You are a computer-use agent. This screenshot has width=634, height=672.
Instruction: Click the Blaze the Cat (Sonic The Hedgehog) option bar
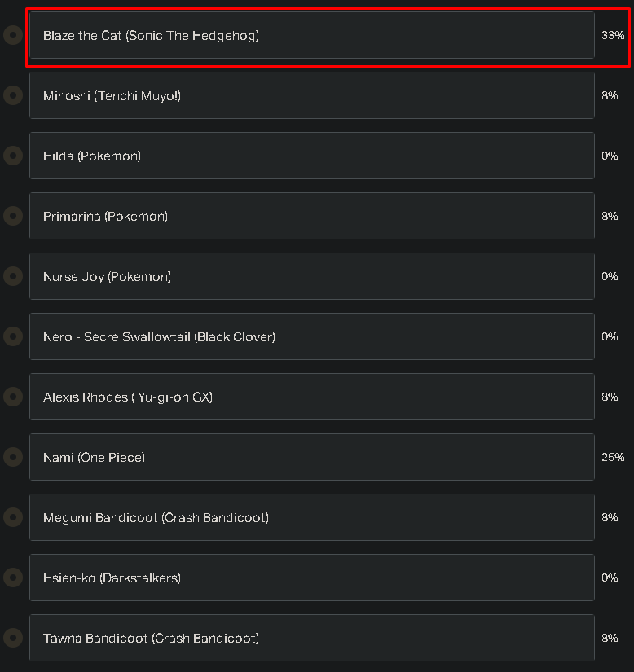[311, 35]
